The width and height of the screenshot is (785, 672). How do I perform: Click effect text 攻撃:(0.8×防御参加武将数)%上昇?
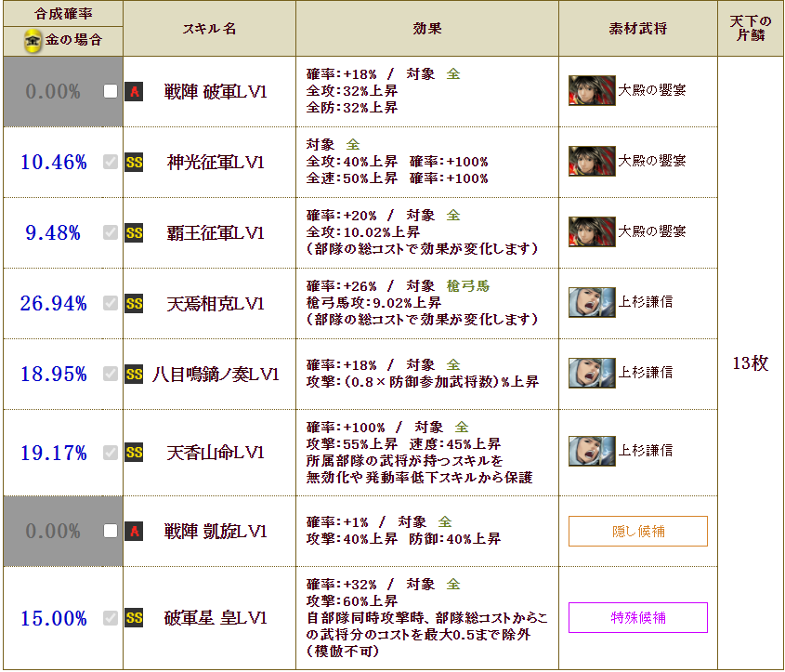(423, 382)
